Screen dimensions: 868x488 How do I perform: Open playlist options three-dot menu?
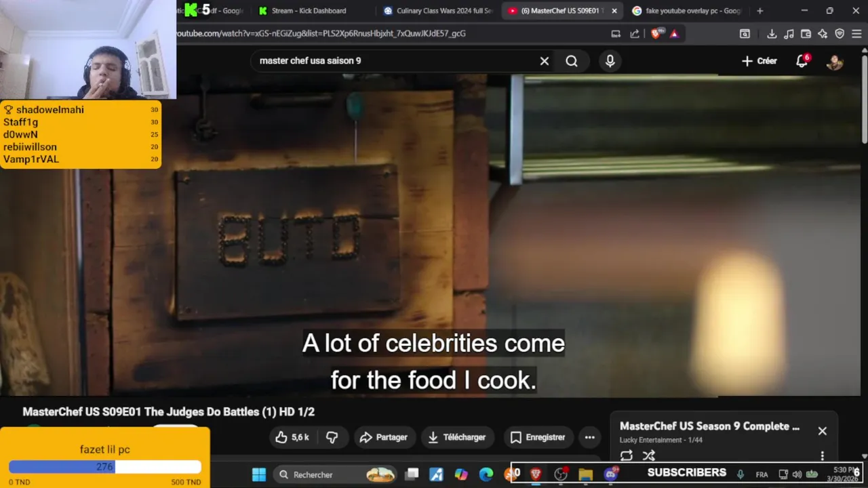click(x=822, y=455)
